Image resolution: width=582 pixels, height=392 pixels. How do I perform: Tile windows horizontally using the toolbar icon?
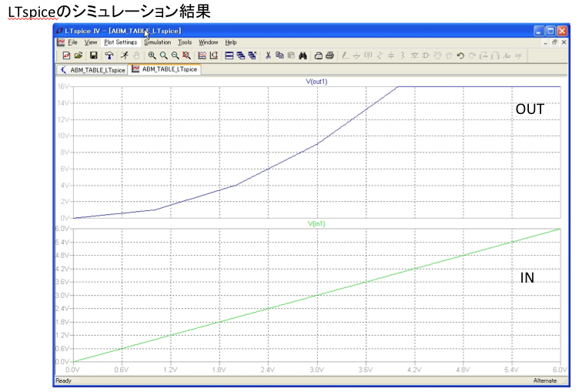229,55
